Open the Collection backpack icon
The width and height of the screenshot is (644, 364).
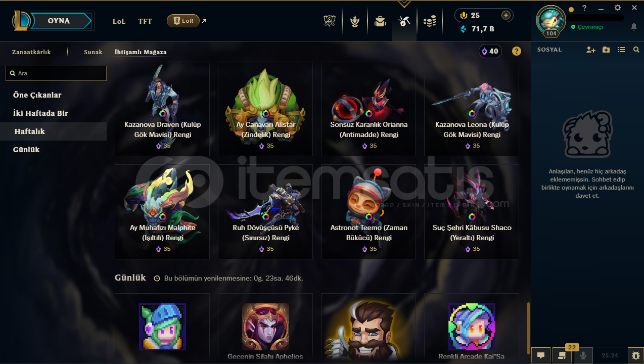point(380,21)
